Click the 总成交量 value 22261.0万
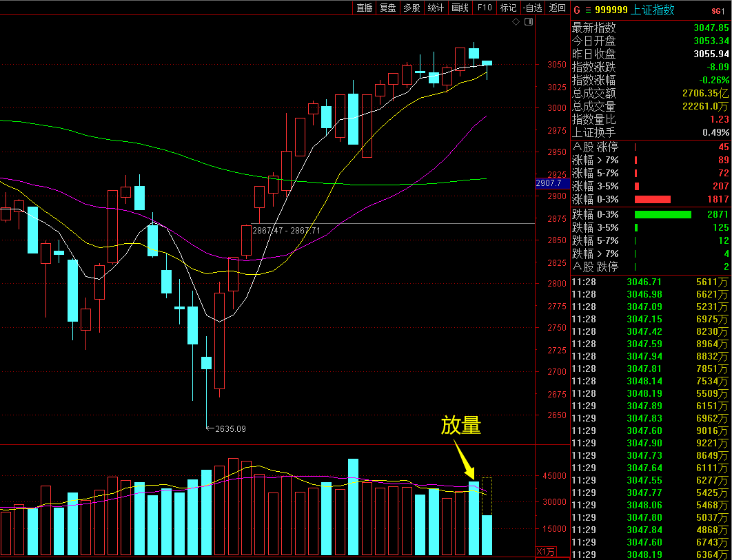 click(705, 106)
